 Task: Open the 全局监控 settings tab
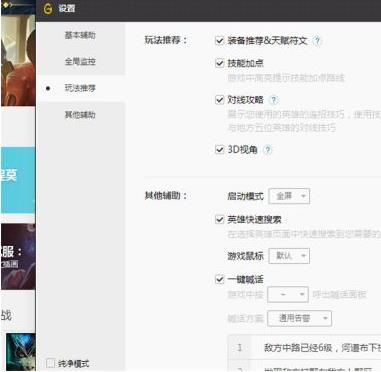tap(80, 62)
